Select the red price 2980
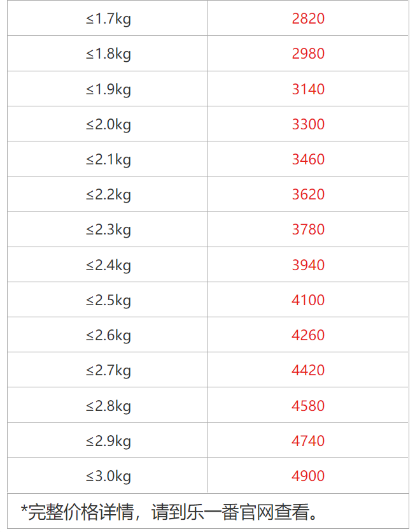This screenshot has height=532, width=415. pos(308,54)
